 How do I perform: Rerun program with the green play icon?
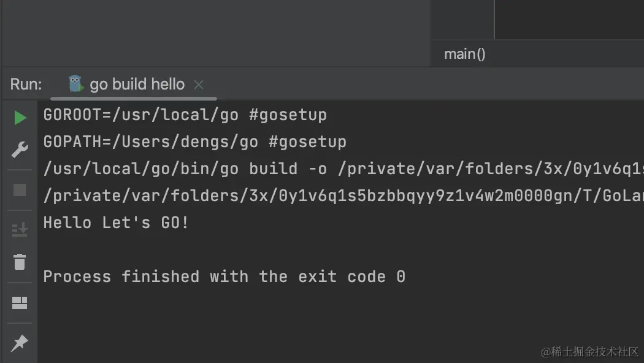coord(20,118)
